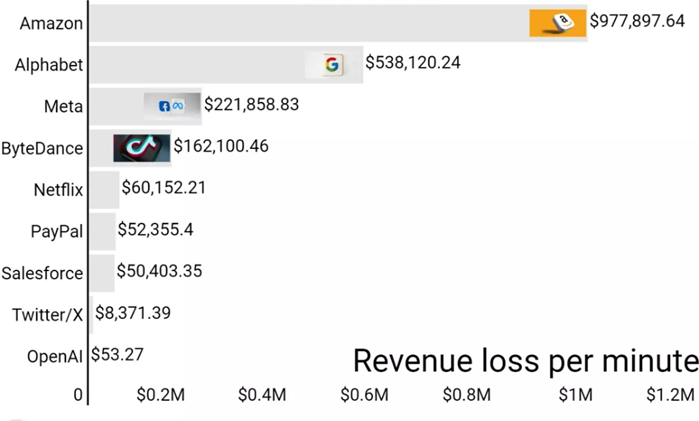699x421 pixels.
Task: Click the Google G logo
Action: [332, 65]
